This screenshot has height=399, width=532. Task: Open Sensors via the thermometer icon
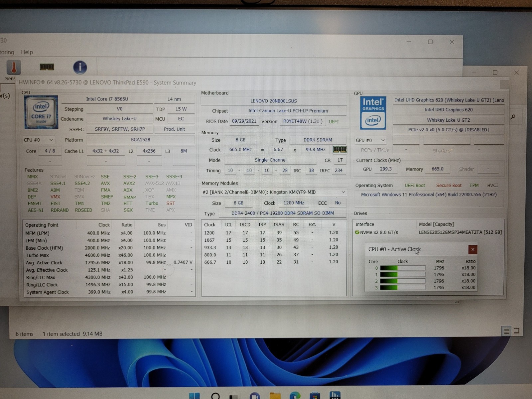[x=14, y=67]
